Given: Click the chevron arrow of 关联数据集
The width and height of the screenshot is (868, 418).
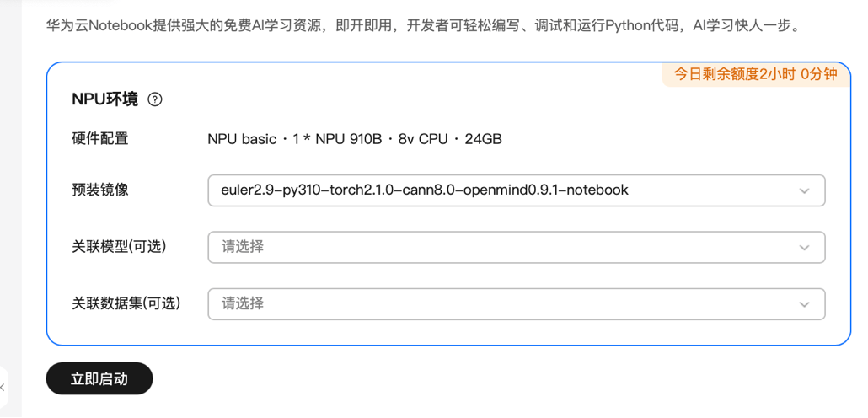Looking at the screenshot, I should 804,304.
